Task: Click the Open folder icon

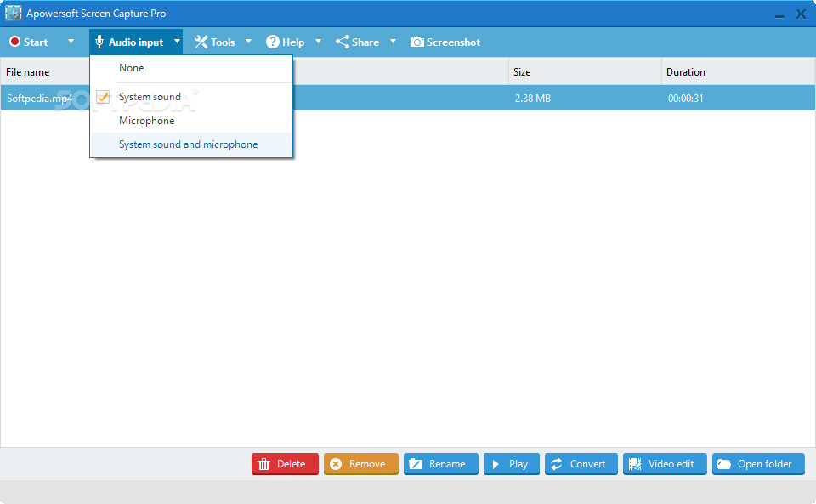Action: pyautogui.click(x=724, y=464)
